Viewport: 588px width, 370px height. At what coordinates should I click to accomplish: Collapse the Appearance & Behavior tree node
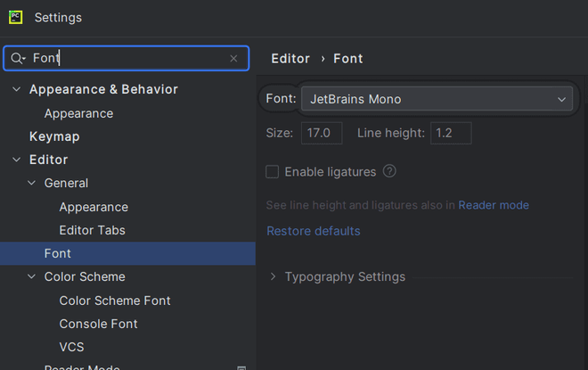point(15,90)
